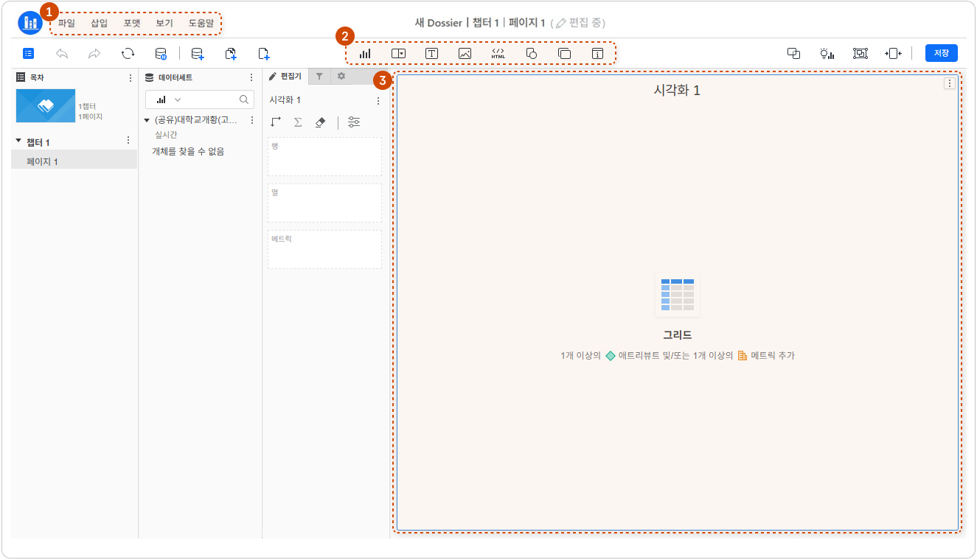Click the grid placeholder icon on the canvas
The height and width of the screenshot is (560, 977).
pyautogui.click(x=677, y=295)
